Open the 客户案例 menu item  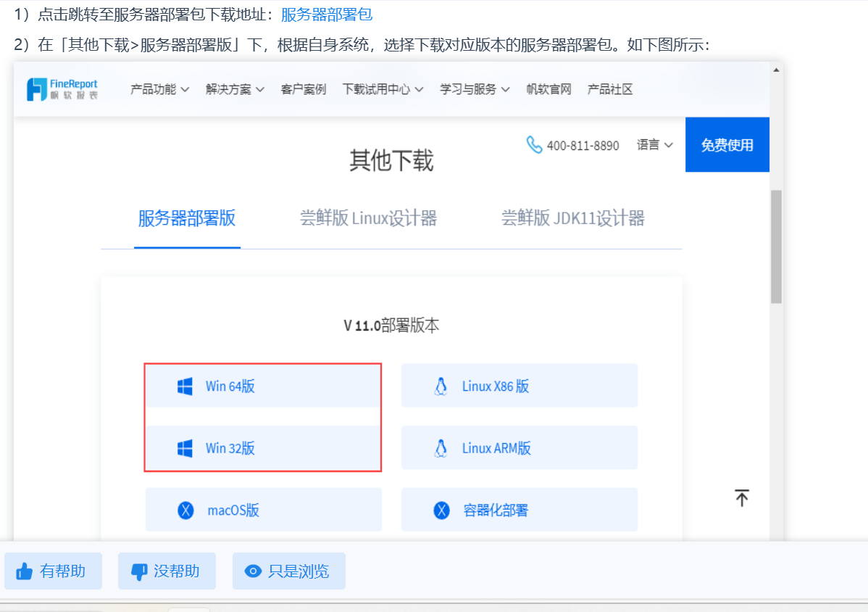click(x=304, y=89)
